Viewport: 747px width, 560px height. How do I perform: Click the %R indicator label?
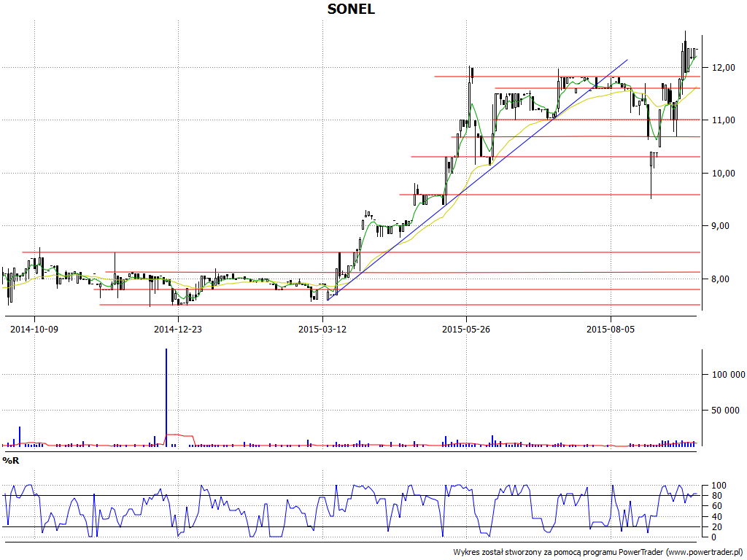coord(11,461)
